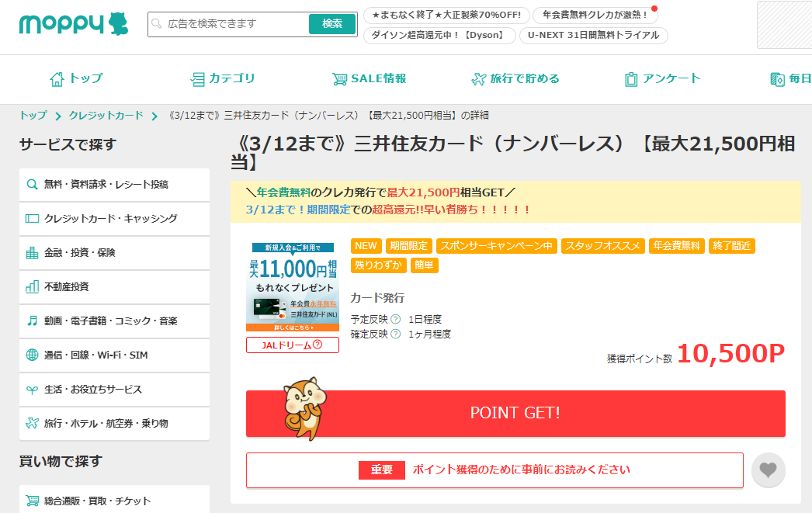Select 金融・投資・保険 in the sidebar
The image size is (812, 513).
click(114, 252)
